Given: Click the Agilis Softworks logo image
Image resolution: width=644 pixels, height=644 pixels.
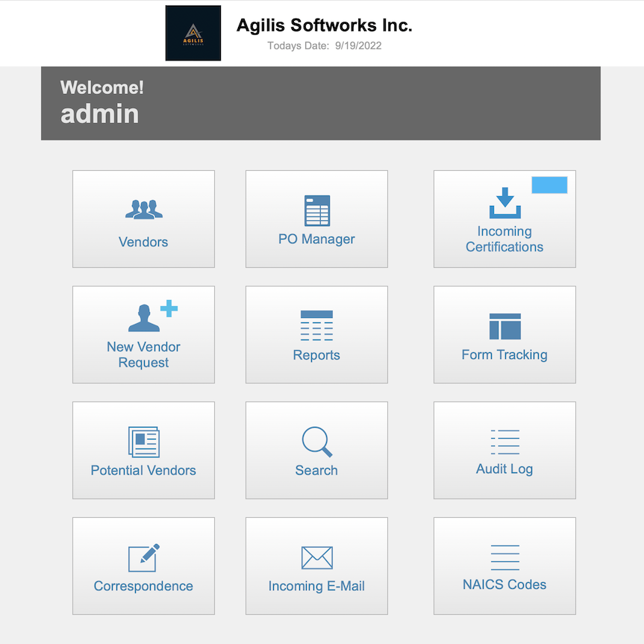Looking at the screenshot, I should tap(193, 33).
